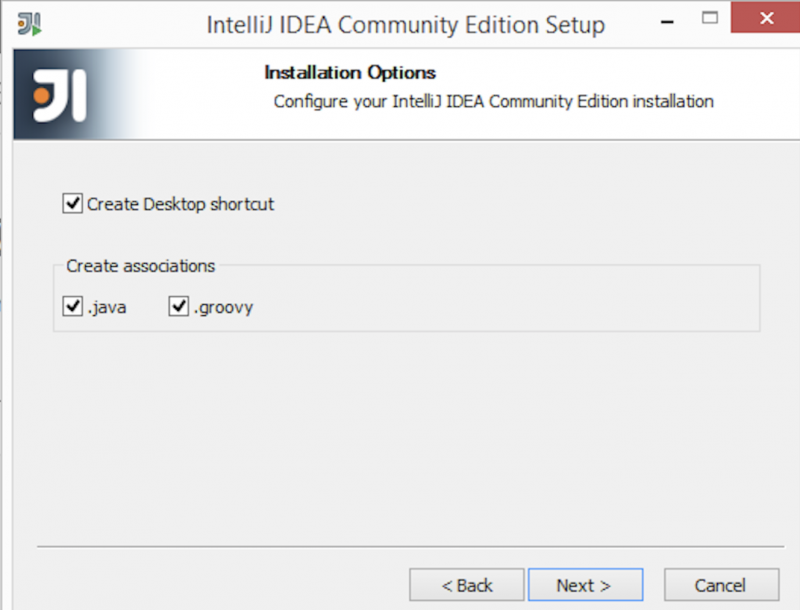The height and width of the screenshot is (610, 800).
Task: Click the Installation Options heading
Action: click(350, 73)
